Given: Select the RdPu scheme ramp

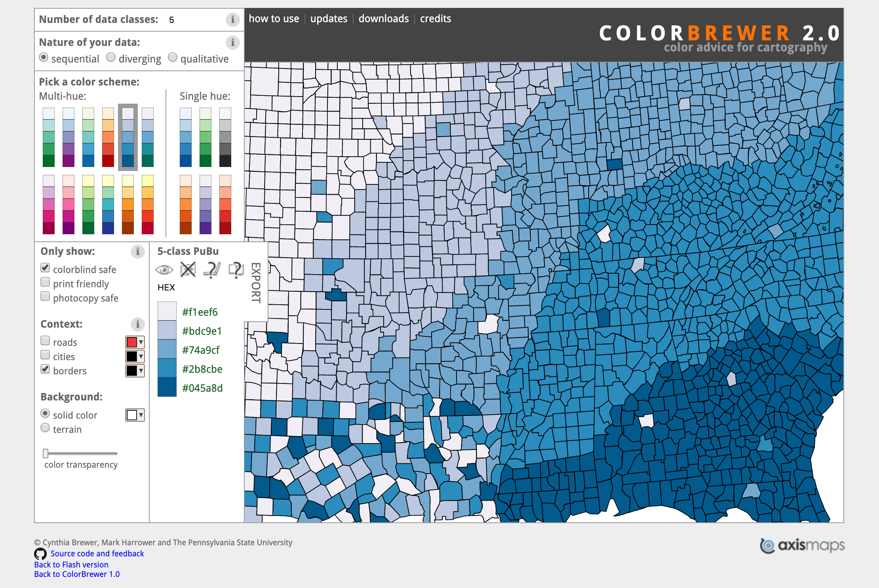Looking at the screenshot, I should coord(68,205).
